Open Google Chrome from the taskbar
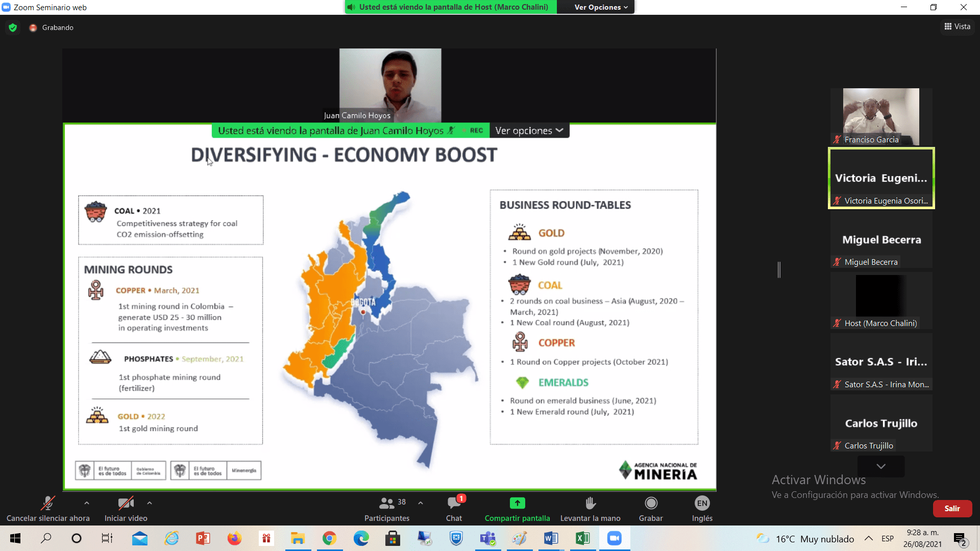980x551 pixels. 330,538
